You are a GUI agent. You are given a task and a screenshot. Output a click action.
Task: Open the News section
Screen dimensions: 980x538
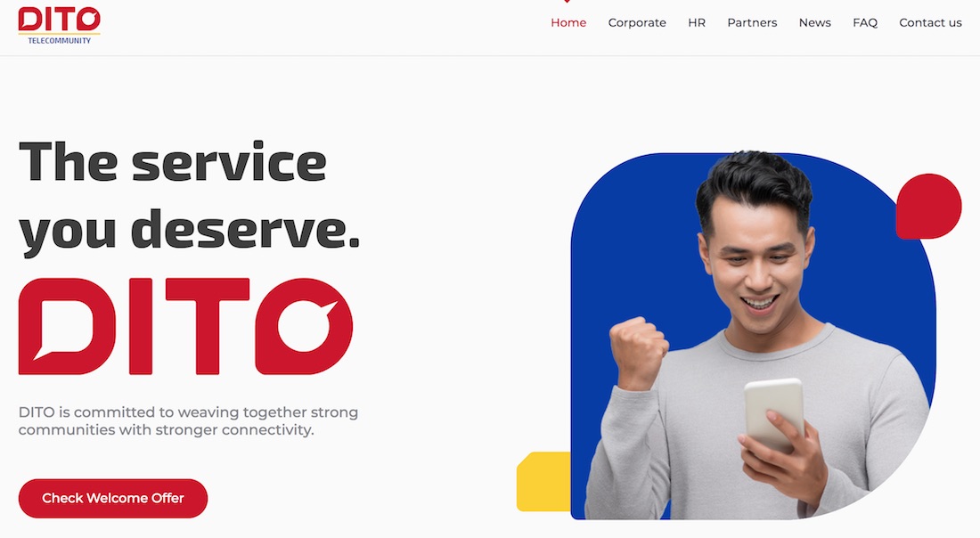pos(814,22)
